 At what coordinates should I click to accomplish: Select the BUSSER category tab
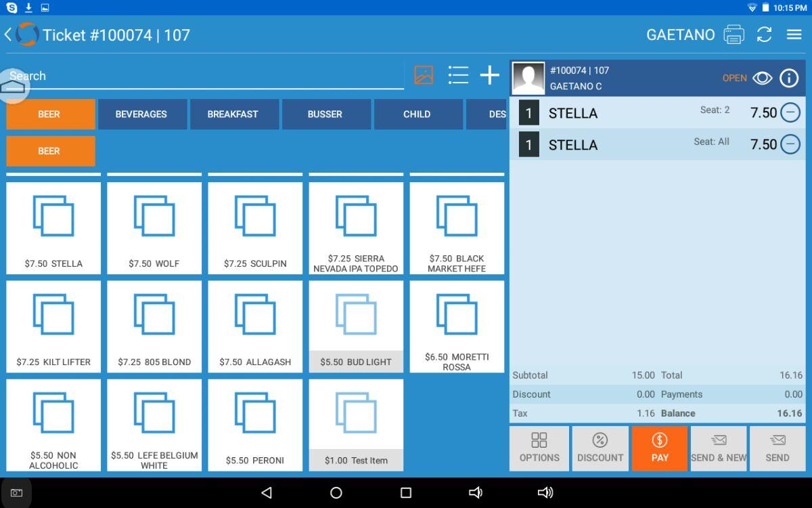[x=326, y=114]
